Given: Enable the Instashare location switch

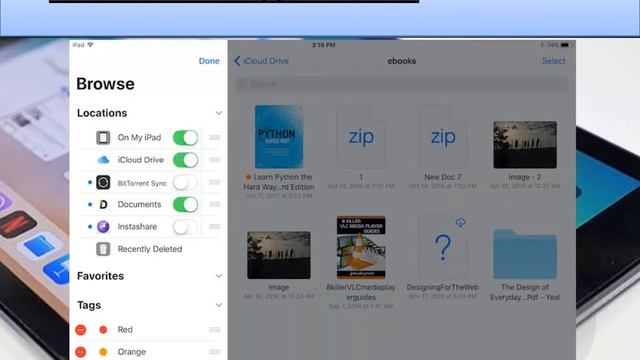Looking at the screenshot, I should [185, 227].
